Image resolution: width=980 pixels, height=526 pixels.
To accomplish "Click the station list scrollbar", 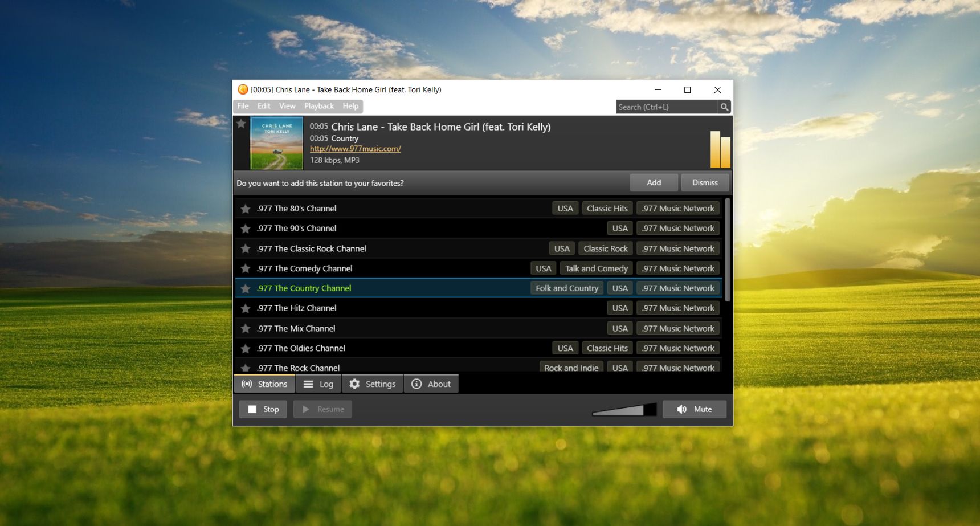I will click(728, 250).
